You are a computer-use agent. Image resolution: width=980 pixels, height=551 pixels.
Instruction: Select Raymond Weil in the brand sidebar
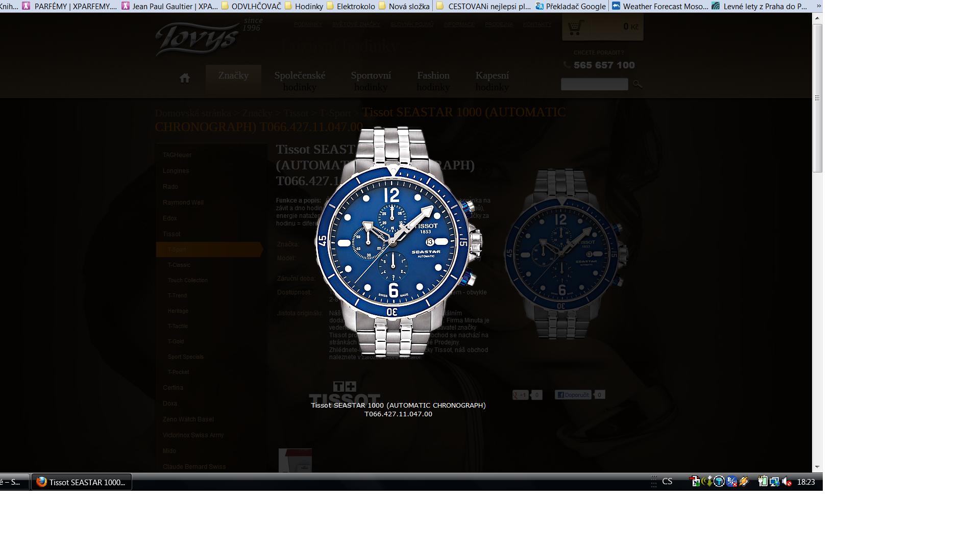pyautogui.click(x=183, y=203)
